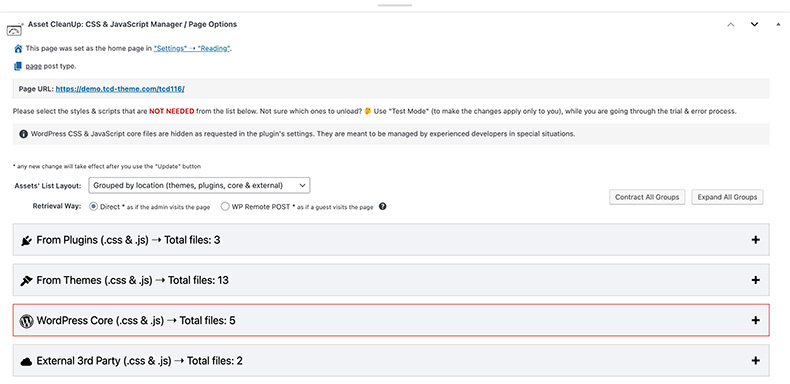Move the meta box up with the arrow
Screen dimensions: 790x384
click(731, 24)
